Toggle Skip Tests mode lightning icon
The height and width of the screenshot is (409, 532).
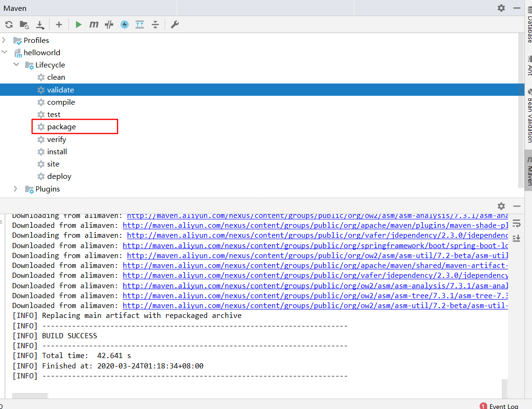[124, 25]
